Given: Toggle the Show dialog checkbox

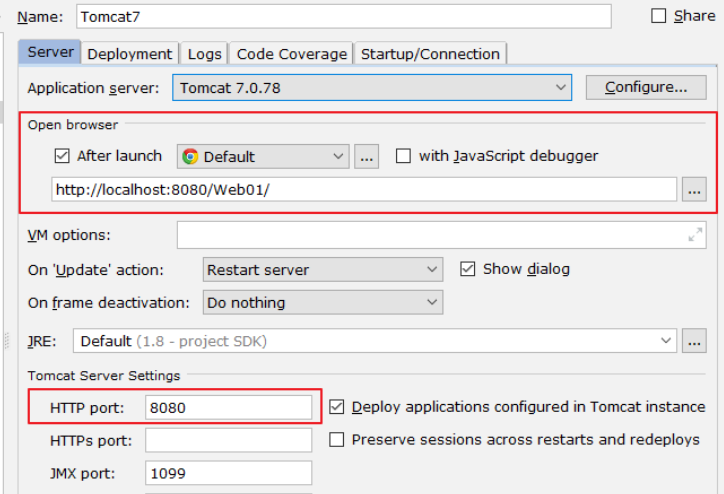Looking at the screenshot, I should (467, 269).
